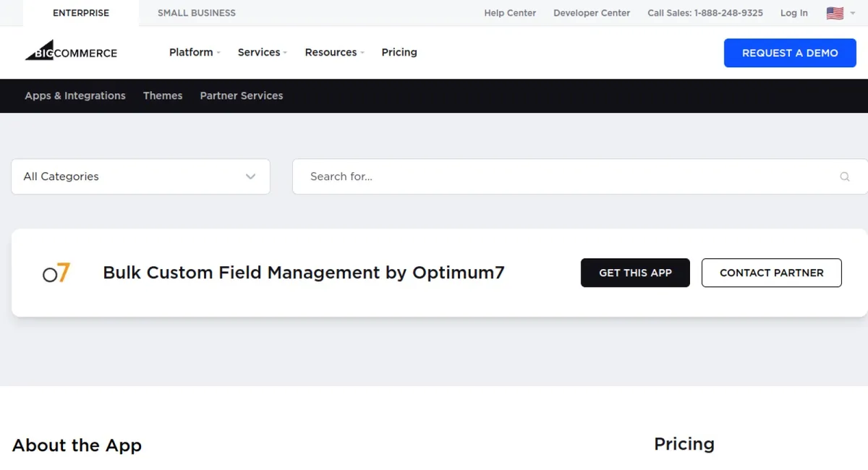This screenshot has width=868, height=470.
Task: Click the American flag country selector
Action: 835,12
